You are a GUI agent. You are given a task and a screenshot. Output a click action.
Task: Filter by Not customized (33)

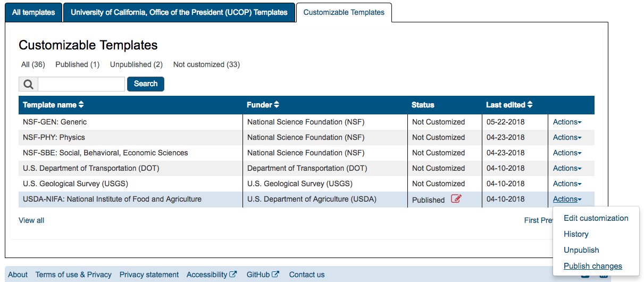point(206,64)
